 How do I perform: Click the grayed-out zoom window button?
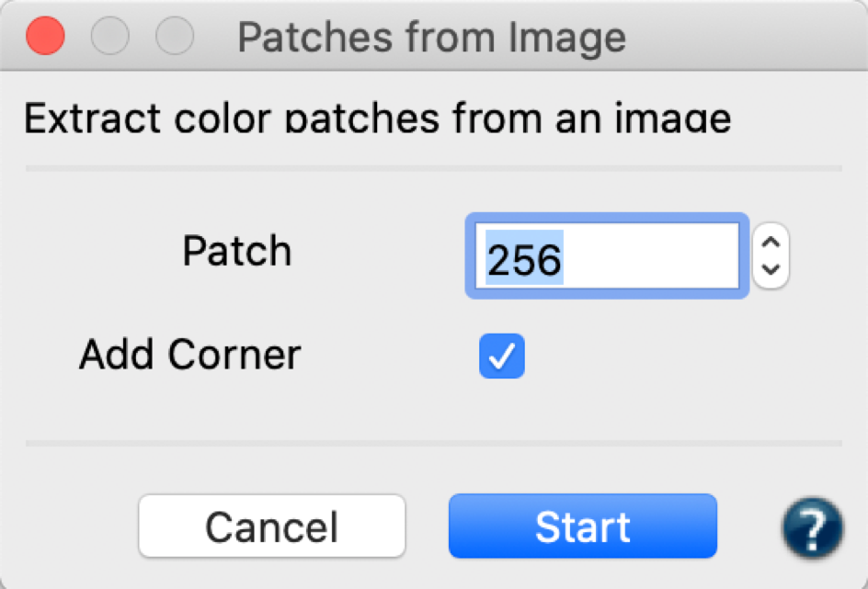coord(175,36)
